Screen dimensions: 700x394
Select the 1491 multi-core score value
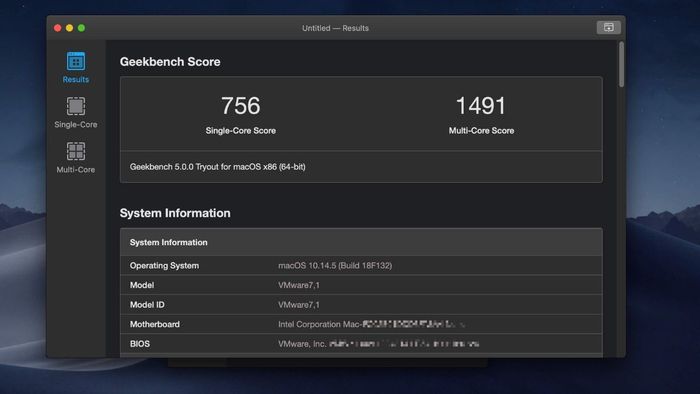481,106
